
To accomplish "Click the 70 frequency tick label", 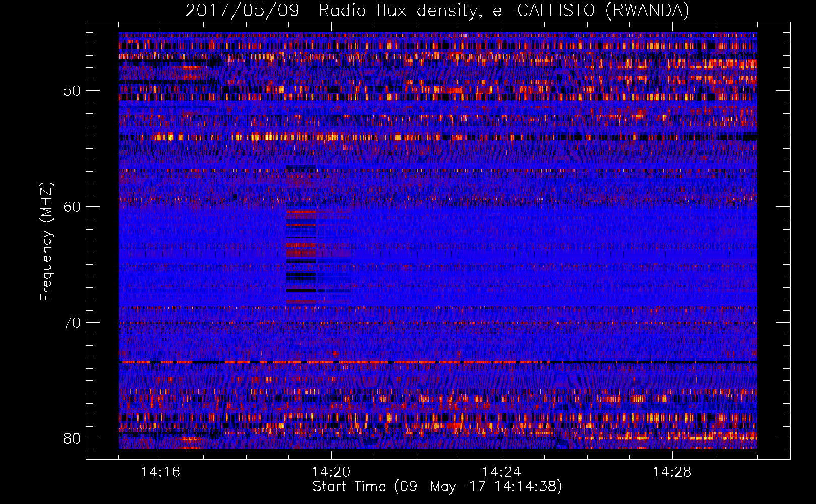I will [x=72, y=323].
